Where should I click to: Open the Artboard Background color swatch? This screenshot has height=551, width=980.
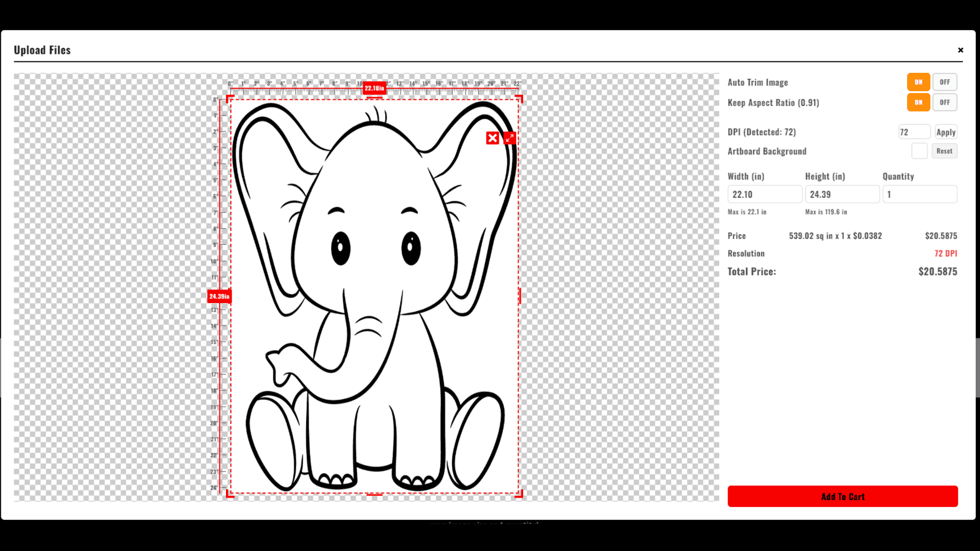pos(919,151)
